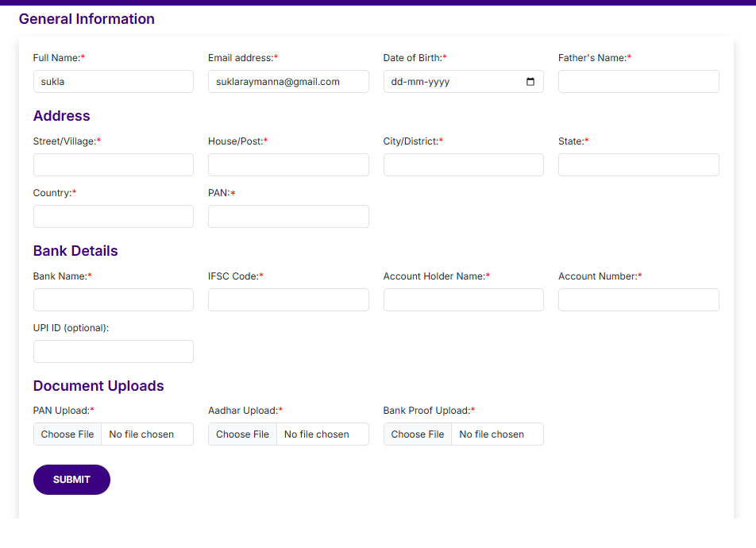Click the Account Holder Name field

click(x=463, y=300)
